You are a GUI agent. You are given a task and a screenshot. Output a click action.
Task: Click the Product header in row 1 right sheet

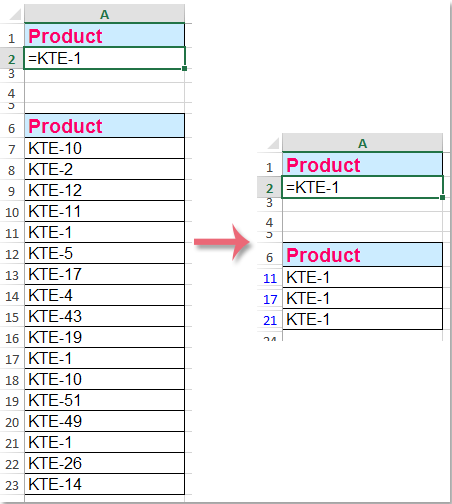362,164
